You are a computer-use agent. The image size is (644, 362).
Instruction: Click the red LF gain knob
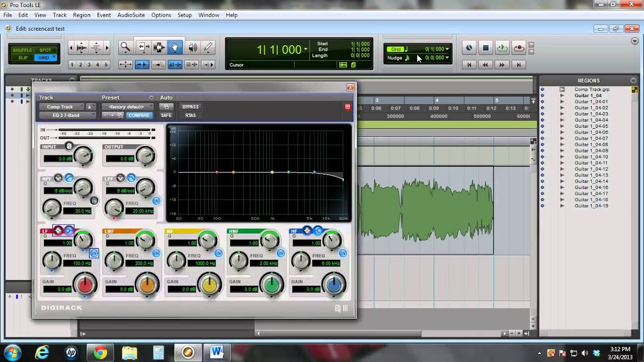tap(85, 285)
